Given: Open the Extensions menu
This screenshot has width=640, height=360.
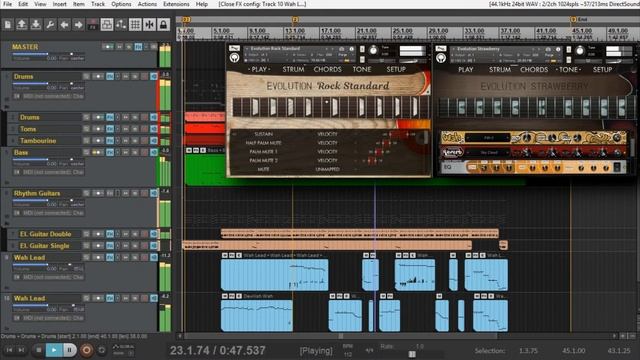Looking at the screenshot, I should click(x=176, y=4).
